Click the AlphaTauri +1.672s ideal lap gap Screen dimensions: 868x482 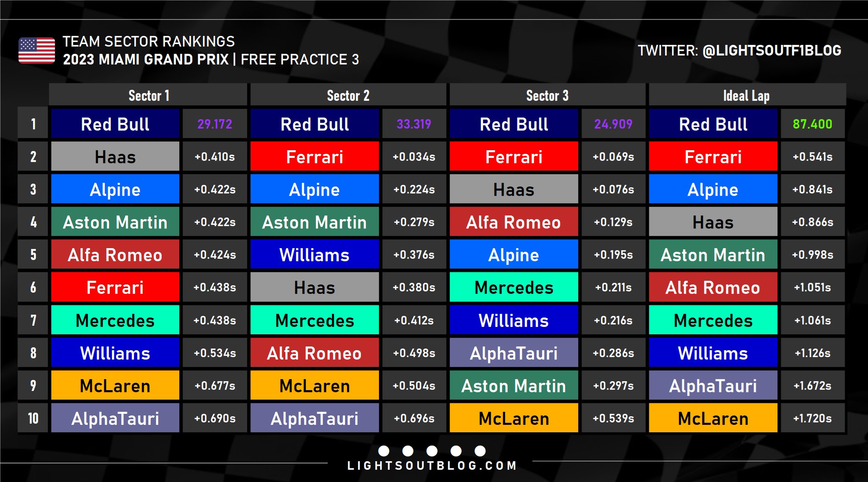coord(812,385)
